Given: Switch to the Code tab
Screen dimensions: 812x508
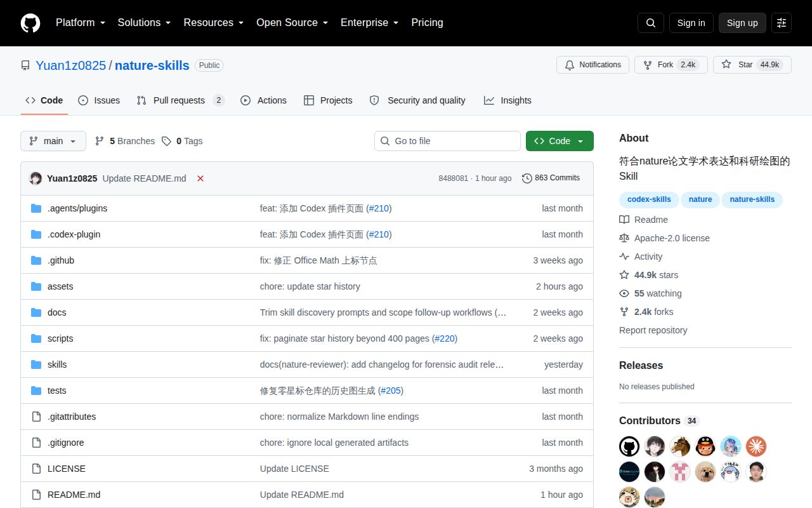Looking at the screenshot, I should pos(44,100).
